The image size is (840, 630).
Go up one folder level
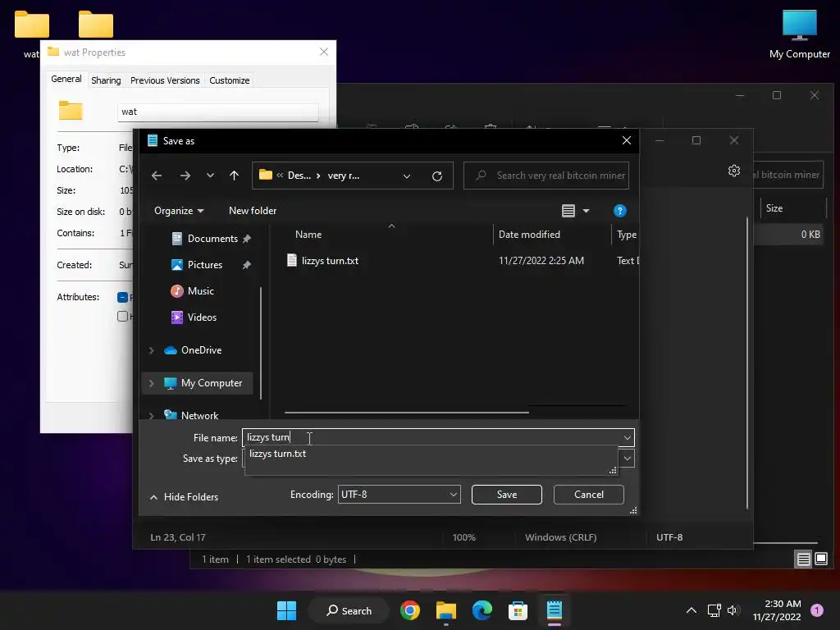pyautogui.click(x=234, y=176)
